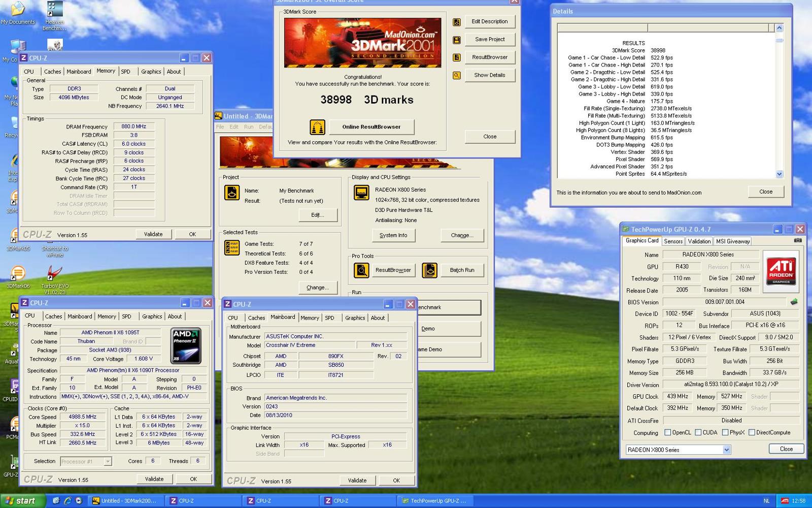The image size is (812, 508).
Task: Click the Details list scroll up arrow
Action: coord(780,28)
